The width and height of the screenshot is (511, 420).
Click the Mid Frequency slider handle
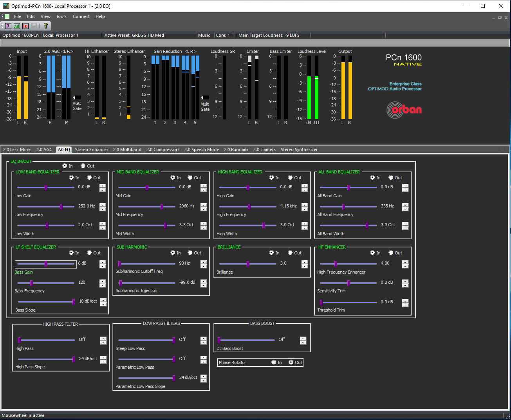[162, 206]
